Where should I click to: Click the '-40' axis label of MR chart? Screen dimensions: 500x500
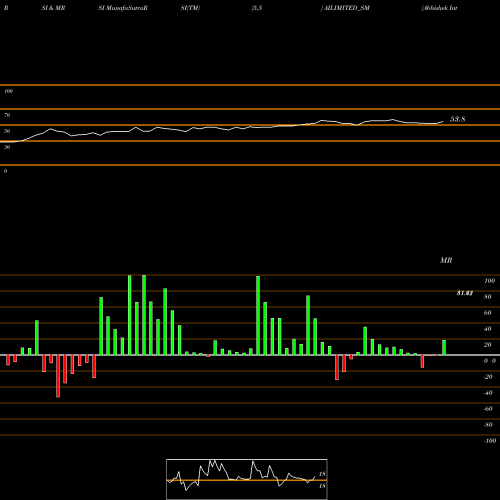click(x=488, y=393)
